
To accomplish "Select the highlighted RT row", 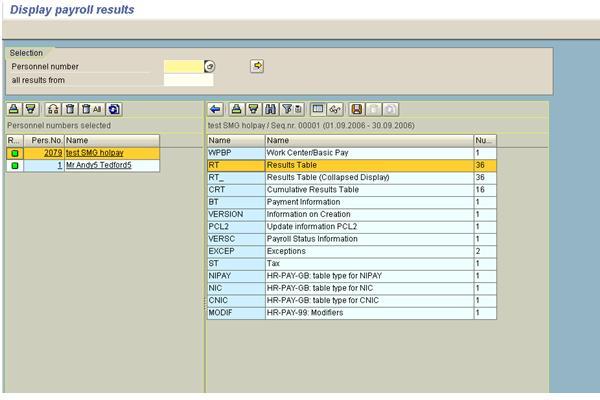I will (352, 165).
